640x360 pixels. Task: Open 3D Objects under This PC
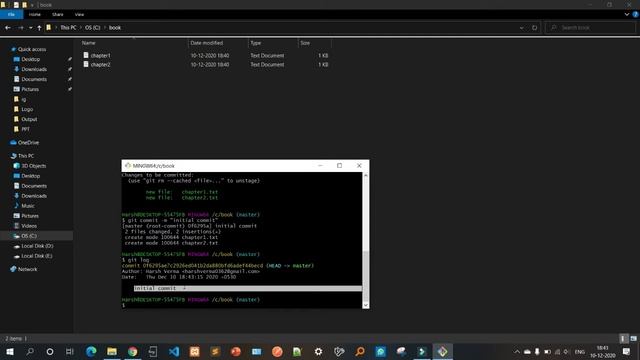pyautogui.click(x=33, y=166)
